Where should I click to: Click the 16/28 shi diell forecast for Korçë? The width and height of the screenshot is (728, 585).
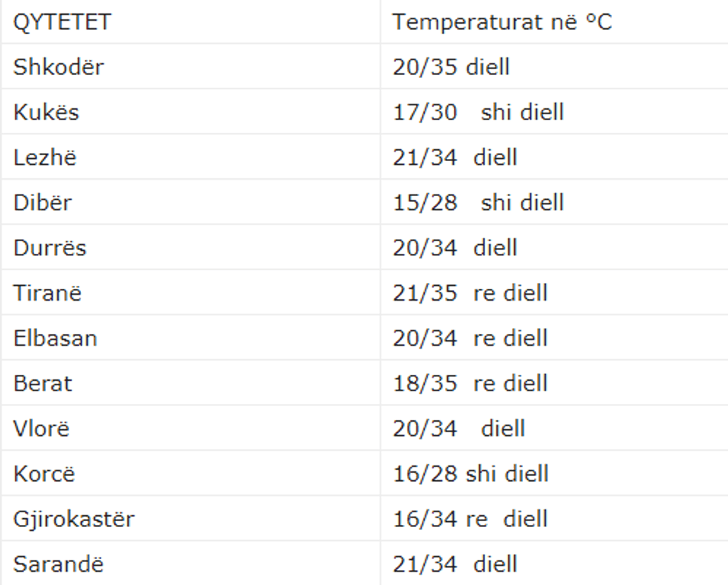470,474
